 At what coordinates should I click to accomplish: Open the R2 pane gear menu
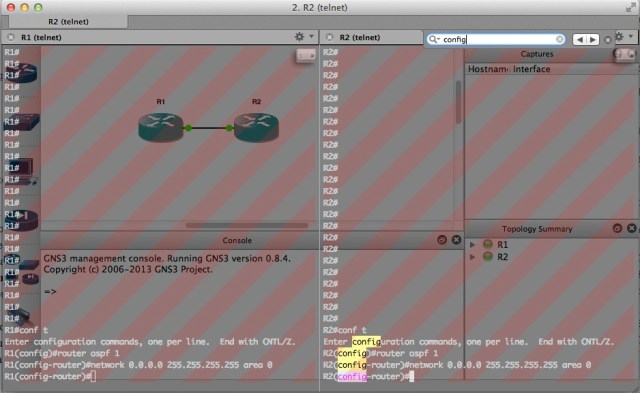point(620,37)
